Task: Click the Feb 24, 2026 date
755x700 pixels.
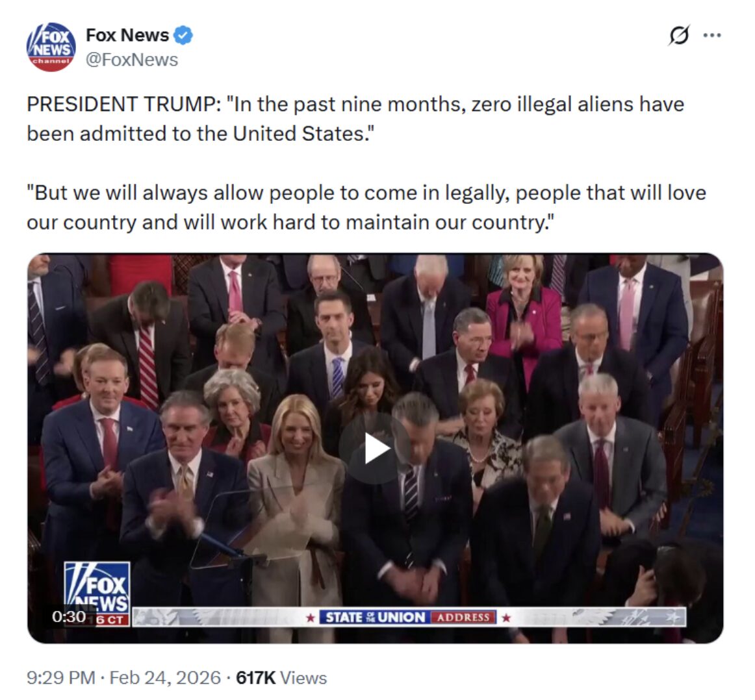Action: coord(165,677)
